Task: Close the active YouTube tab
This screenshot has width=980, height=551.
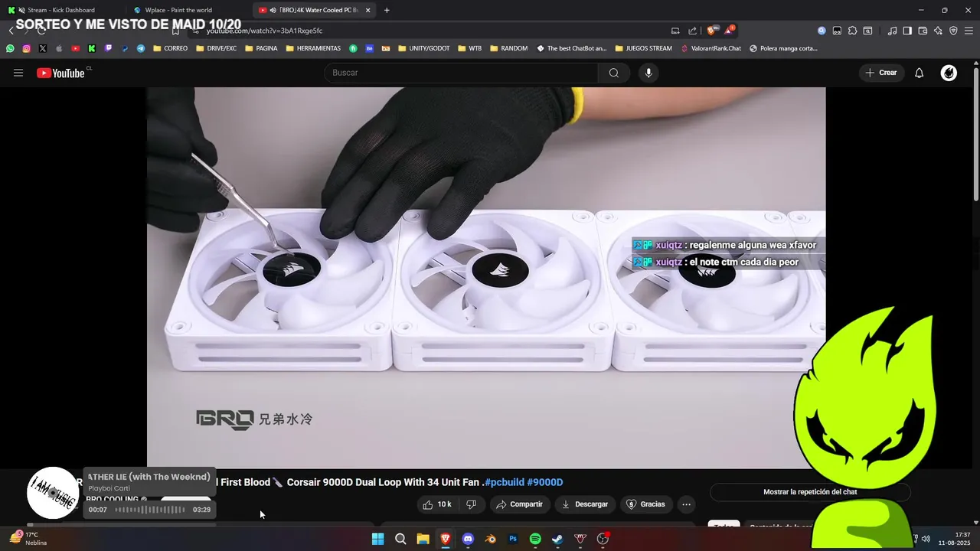Action: pos(368,10)
